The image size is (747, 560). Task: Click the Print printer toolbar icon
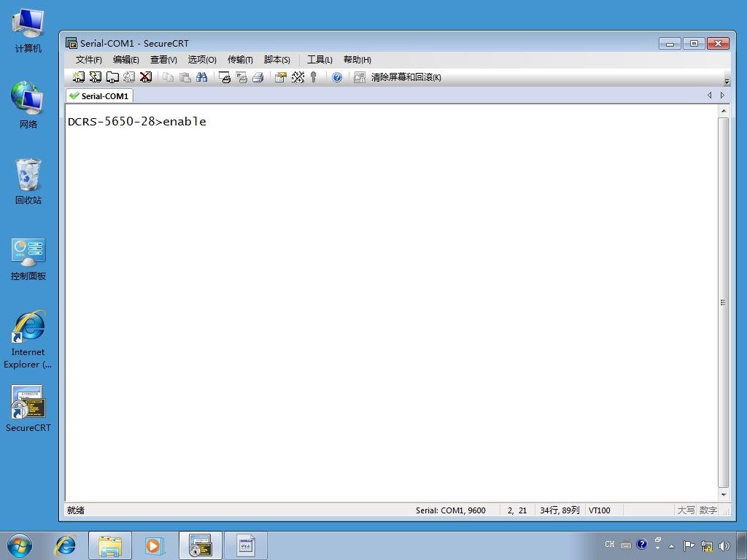[x=258, y=77]
